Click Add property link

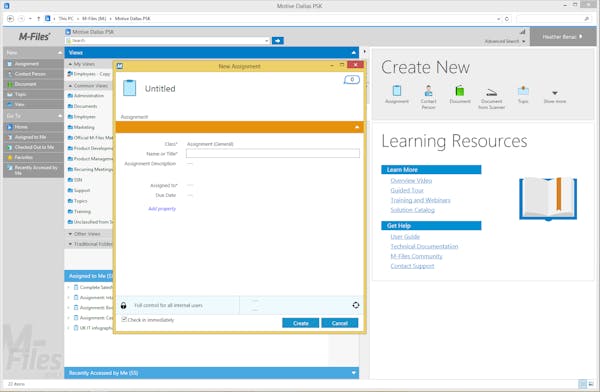[x=162, y=209]
